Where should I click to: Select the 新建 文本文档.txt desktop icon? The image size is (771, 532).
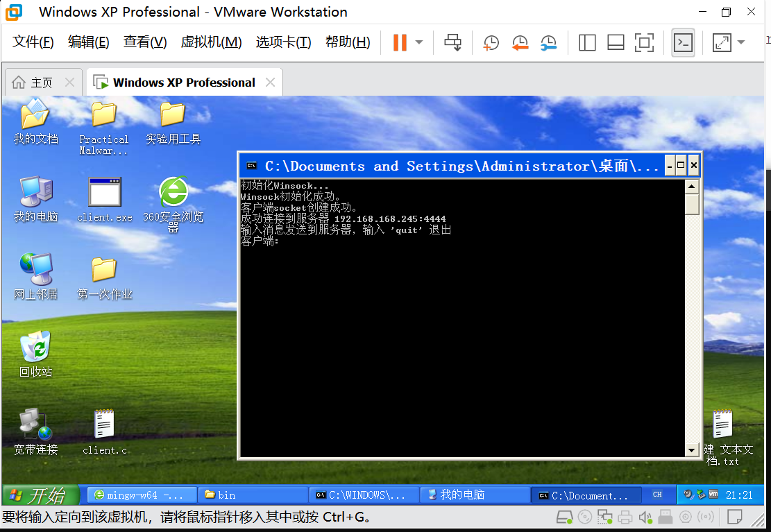coord(727,438)
